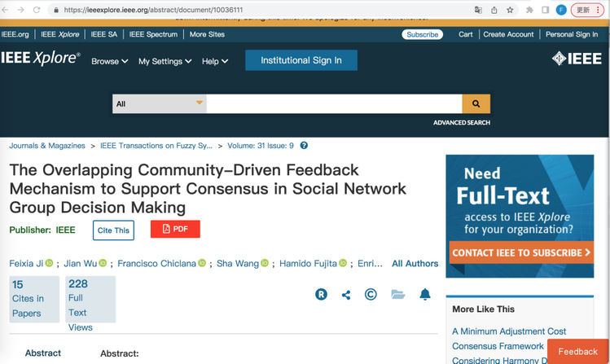Click the share article icon
Screen dimensions: 610x364
[x=346, y=295]
